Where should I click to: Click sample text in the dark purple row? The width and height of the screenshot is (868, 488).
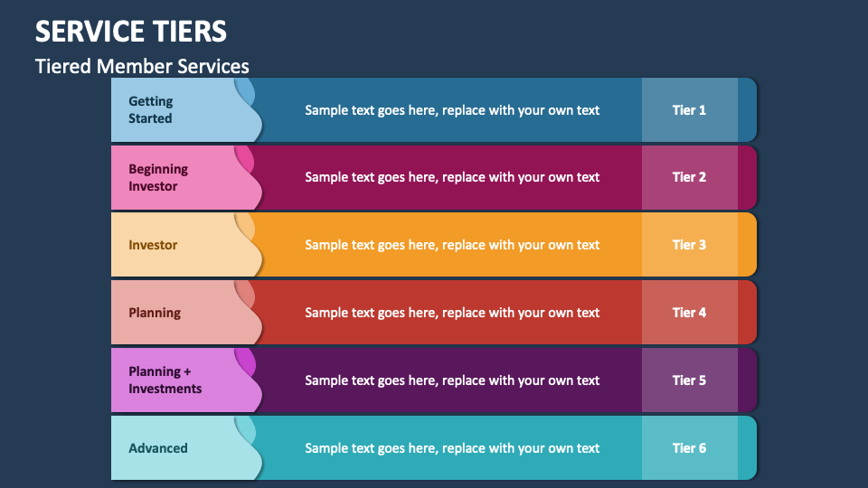[x=452, y=380]
